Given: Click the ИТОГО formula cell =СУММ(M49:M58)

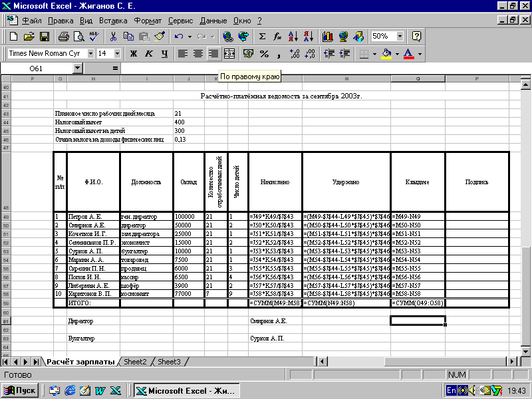Looking at the screenshot, I should pyautogui.click(x=275, y=303).
